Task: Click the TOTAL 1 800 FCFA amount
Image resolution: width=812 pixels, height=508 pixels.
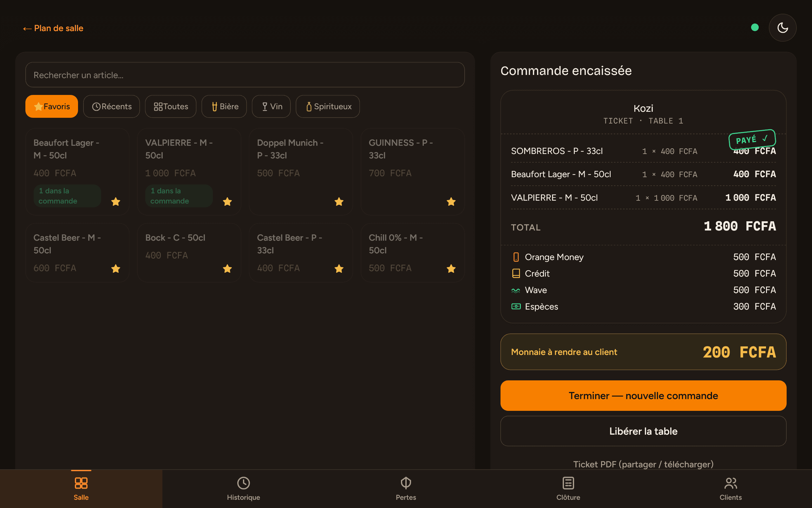Action: pyautogui.click(x=740, y=226)
